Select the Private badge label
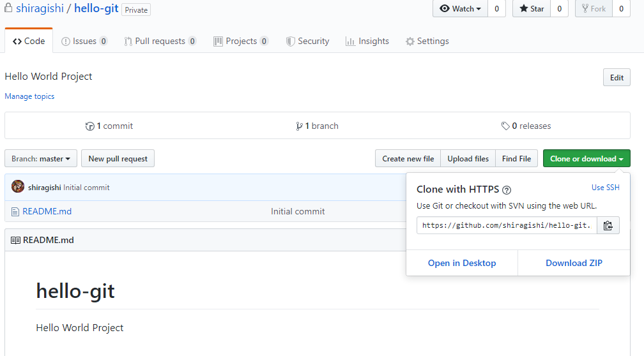The image size is (644, 356). tap(136, 10)
